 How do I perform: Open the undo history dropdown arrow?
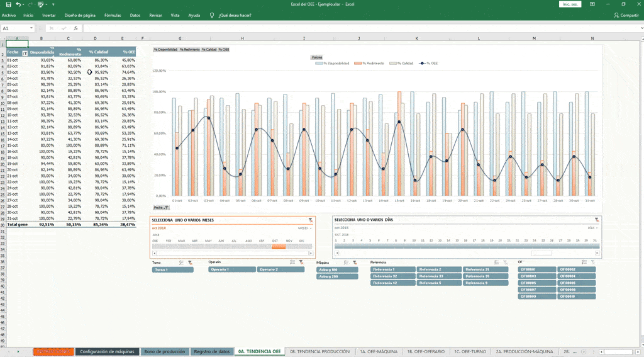23,4
